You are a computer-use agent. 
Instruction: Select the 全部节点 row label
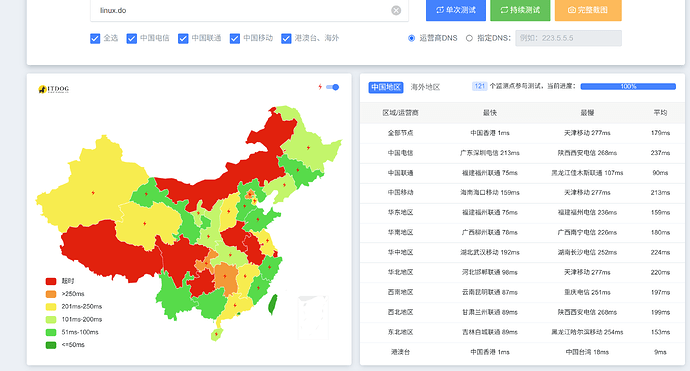click(400, 133)
